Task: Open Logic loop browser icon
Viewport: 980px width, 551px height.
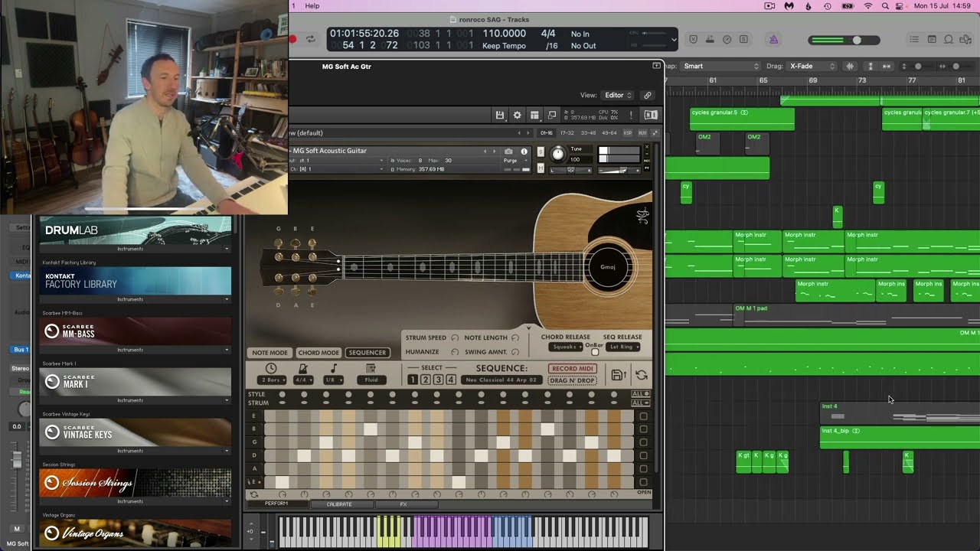Action: click(x=949, y=40)
